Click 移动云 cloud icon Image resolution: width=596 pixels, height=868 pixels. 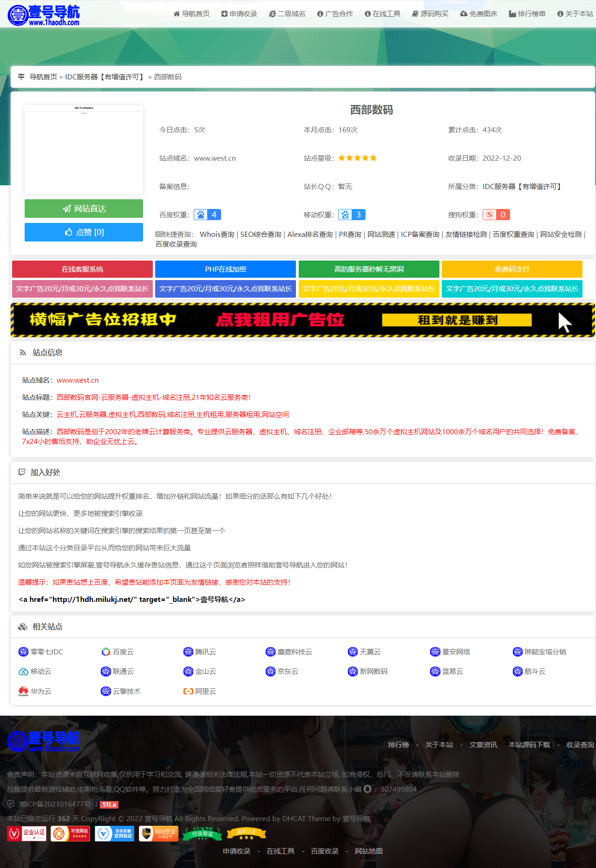tap(23, 672)
